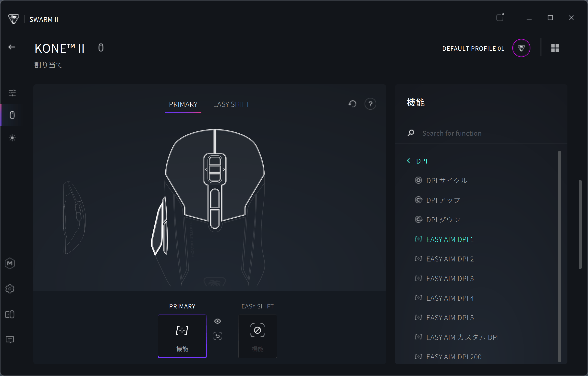Open the help question mark icon
Screen dimensions: 588x376
[x=370, y=104]
